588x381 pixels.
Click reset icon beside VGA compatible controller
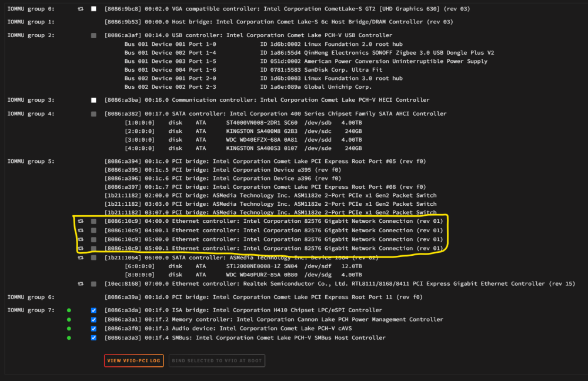coord(81,9)
